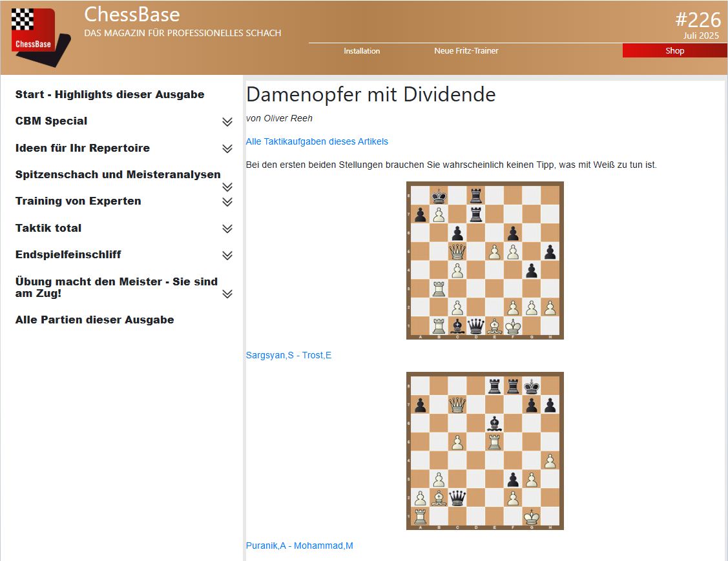Expand the Taktik total chevron
Screen dimensions: 728x561
point(227,229)
